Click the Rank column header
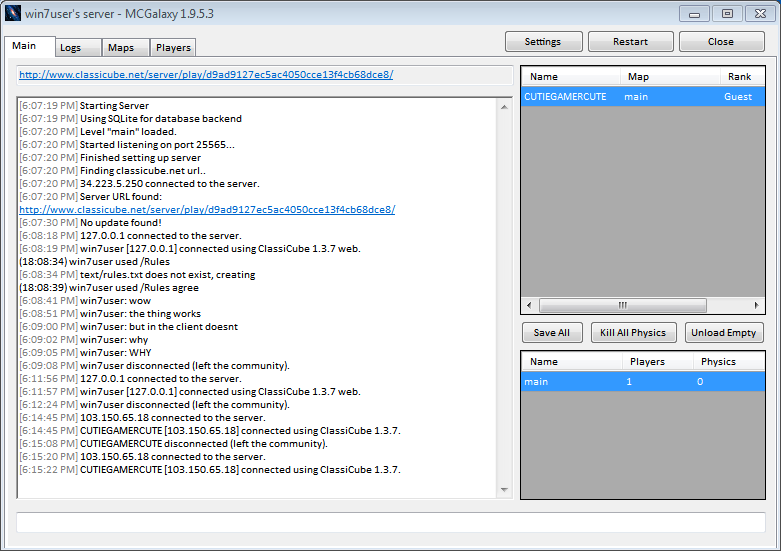This screenshot has width=781, height=551. [x=739, y=77]
